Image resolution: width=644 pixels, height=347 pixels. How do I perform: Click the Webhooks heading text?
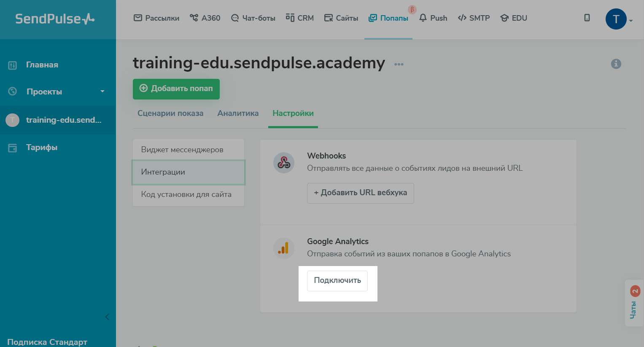pos(326,156)
